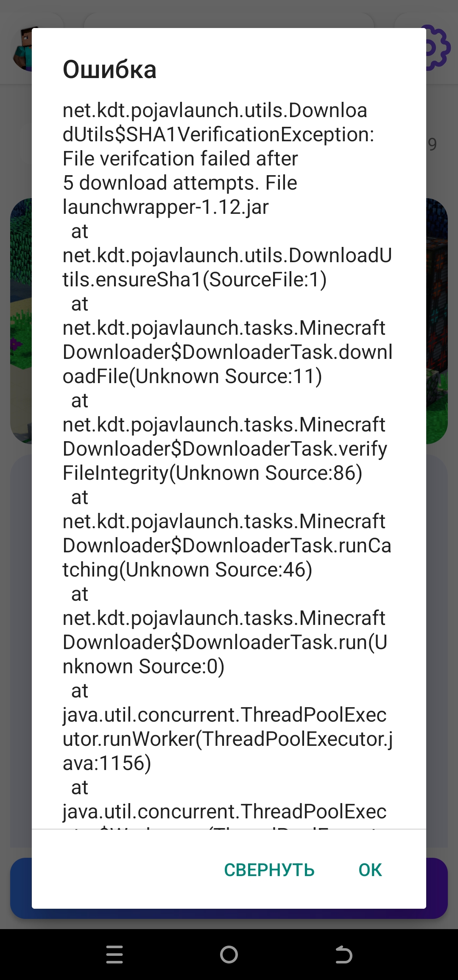Tap the downloadFile(Unknown Source:11) stack line
Viewport: 458px width, 980px height.
(228, 352)
